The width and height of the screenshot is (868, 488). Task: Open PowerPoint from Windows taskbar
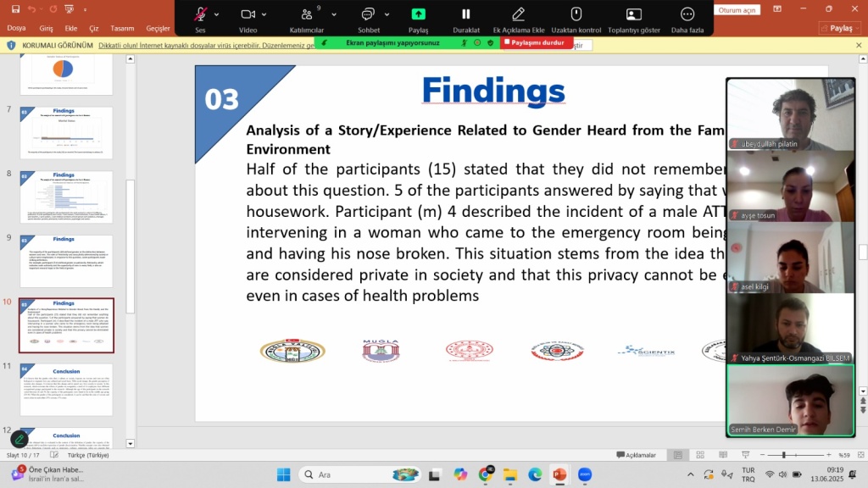pyautogui.click(x=559, y=474)
